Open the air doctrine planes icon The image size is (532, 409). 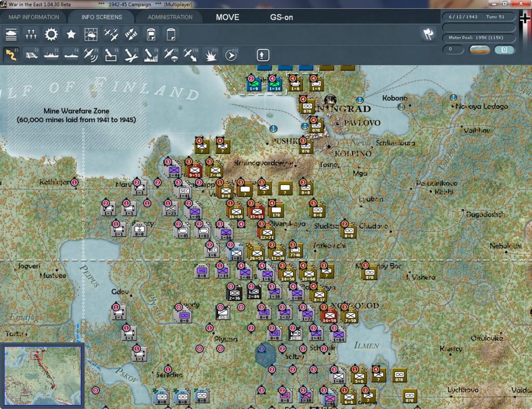pos(111,34)
